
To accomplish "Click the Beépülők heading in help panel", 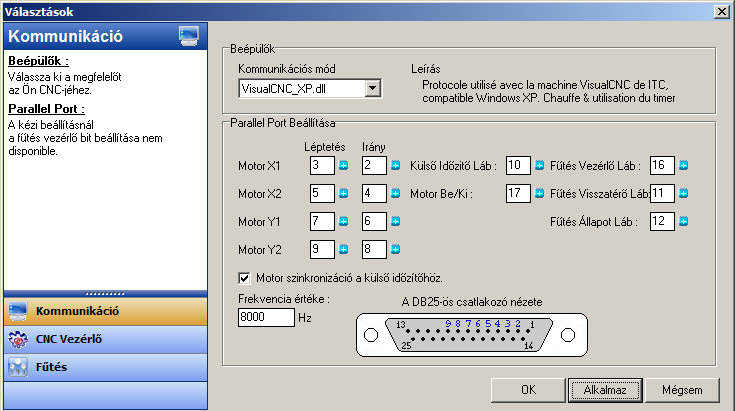I will tap(38, 61).
